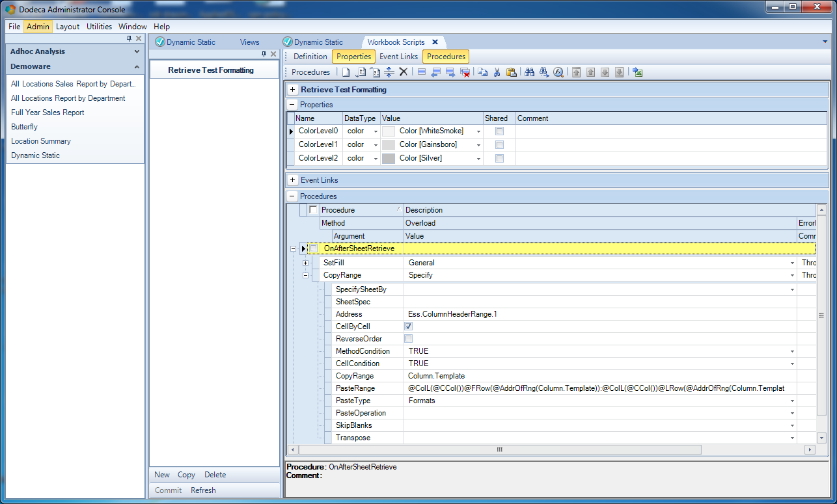Click the Refresh button

pyautogui.click(x=203, y=490)
